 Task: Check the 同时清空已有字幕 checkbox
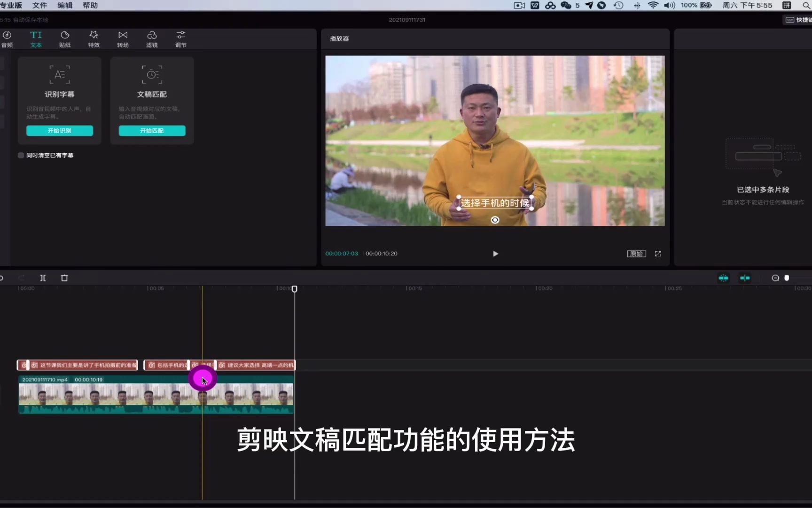[21, 155]
